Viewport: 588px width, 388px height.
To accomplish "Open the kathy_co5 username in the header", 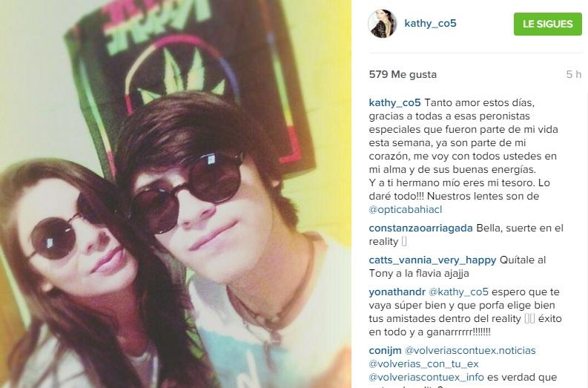I will pyautogui.click(x=430, y=23).
